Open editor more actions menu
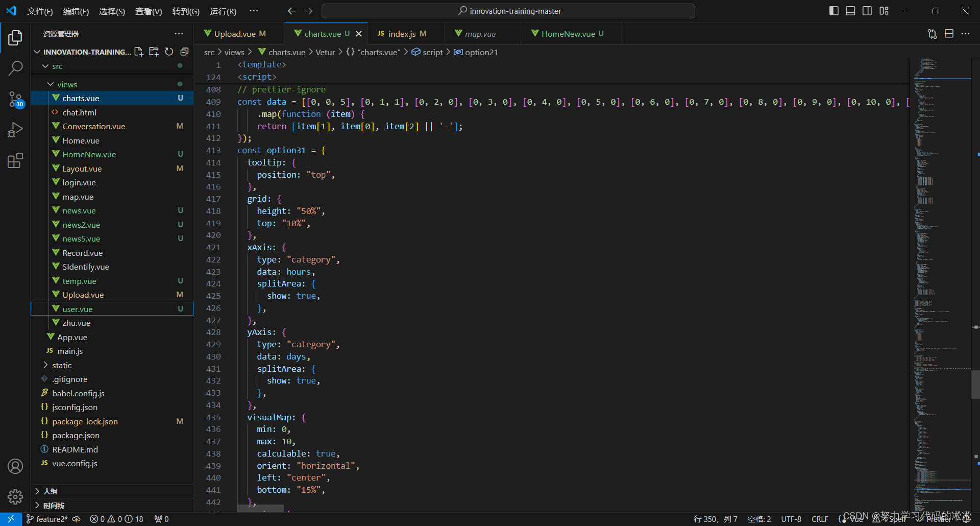980x526 pixels. tap(965, 34)
